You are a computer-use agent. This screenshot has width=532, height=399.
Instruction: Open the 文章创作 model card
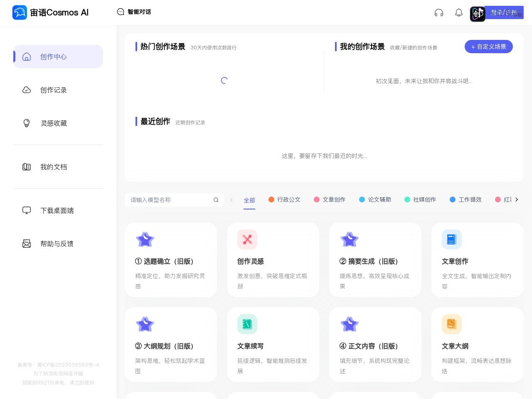tap(478, 260)
